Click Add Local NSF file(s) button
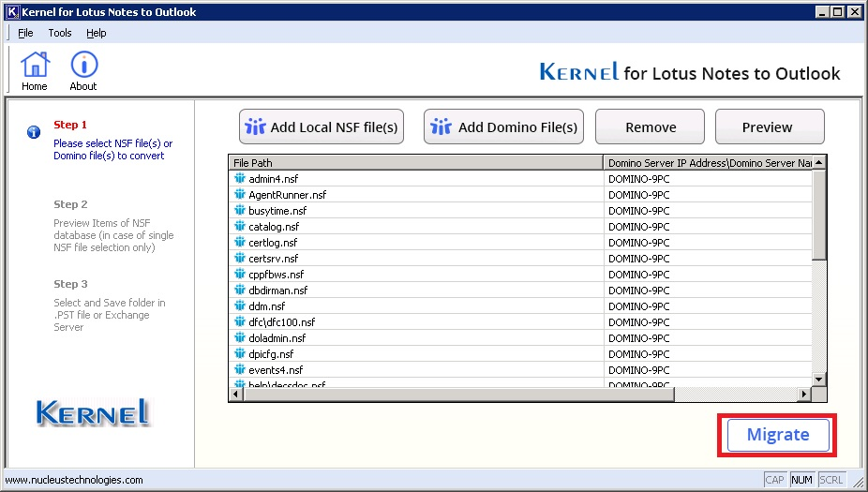The height and width of the screenshot is (492, 868). point(322,127)
